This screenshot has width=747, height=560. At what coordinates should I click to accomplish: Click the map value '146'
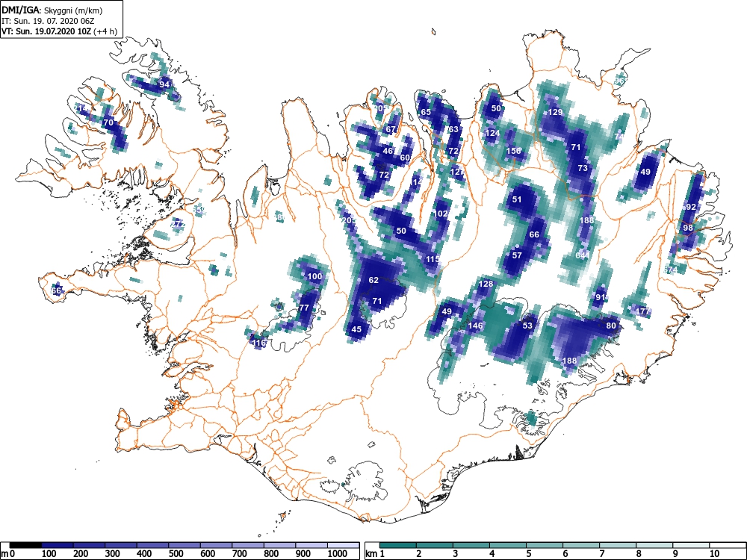(x=475, y=326)
